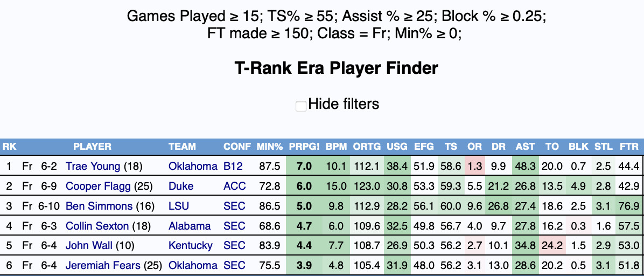Viewport: 644px width, 276px height.
Task: Open Kentucky team page
Action: (190, 246)
